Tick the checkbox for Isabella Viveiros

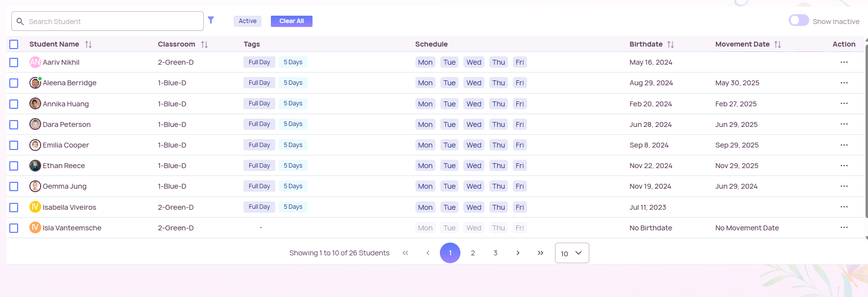coord(14,207)
